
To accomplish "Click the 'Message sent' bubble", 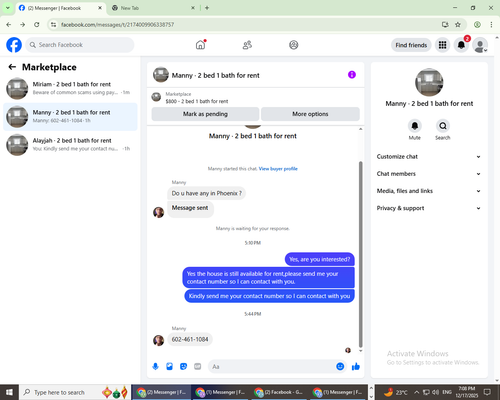I will (x=190, y=209).
